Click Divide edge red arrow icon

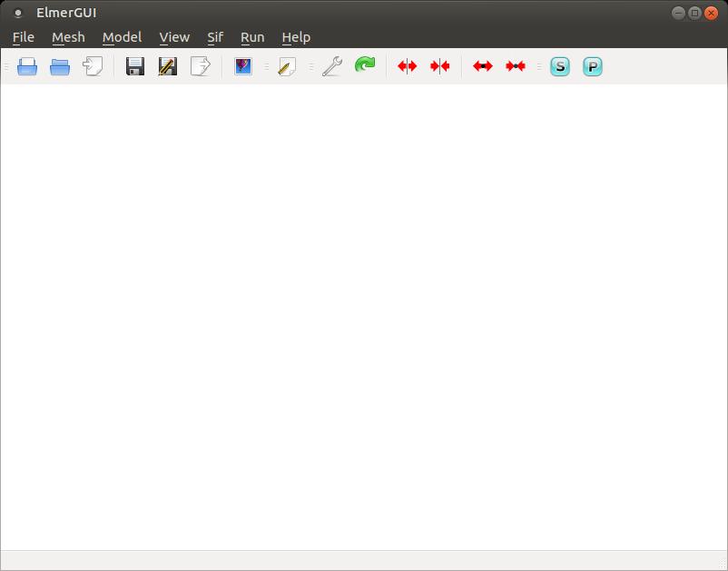[x=483, y=66]
